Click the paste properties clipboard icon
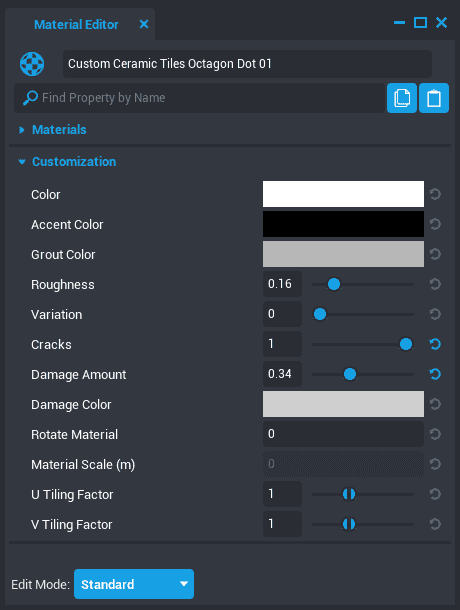The width and height of the screenshot is (460, 610). tap(434, 98)
